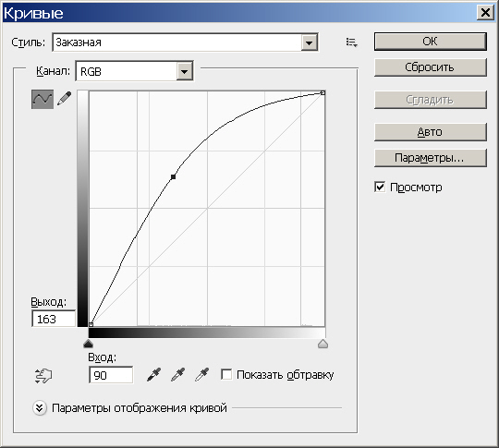499x448 pixels.
Task: Toggle the Просмотр preview checkbox
Action: click(x=380, y=187)
